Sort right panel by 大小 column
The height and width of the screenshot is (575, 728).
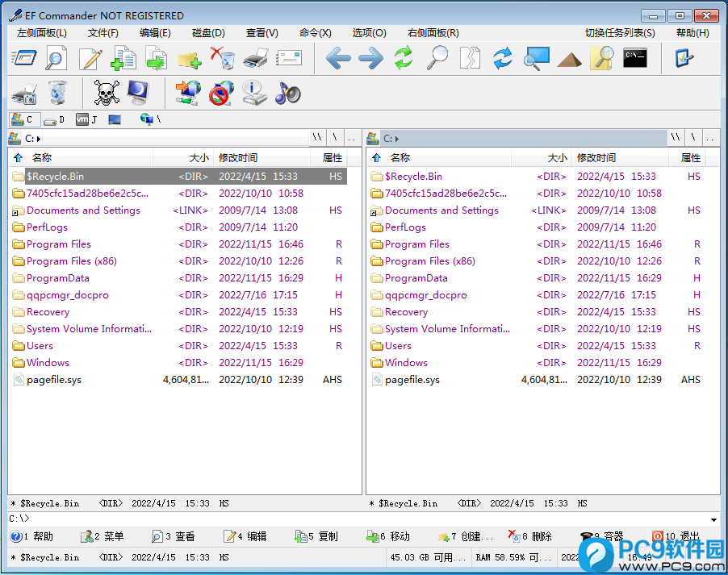tap(541, 158)
